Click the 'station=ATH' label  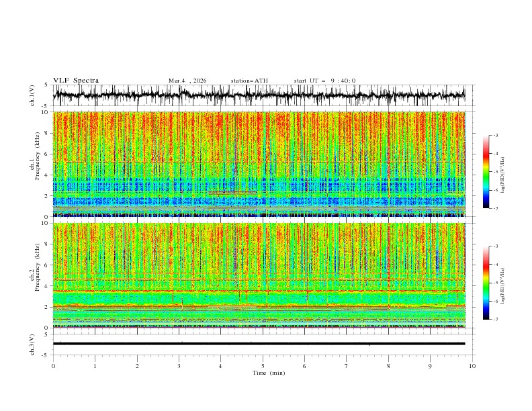(x=249, y=81)
